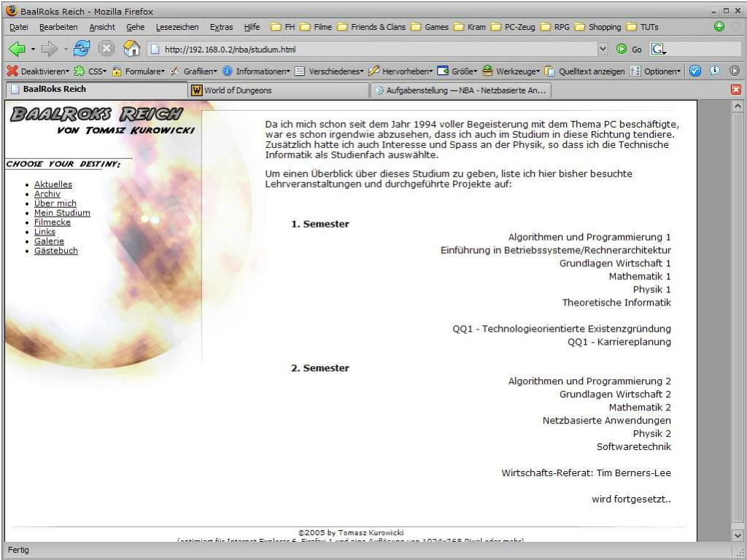This screenshot has height=560, width=747.
Task: Open the RPG bookmark folder
Action: [x=555, y=27]
